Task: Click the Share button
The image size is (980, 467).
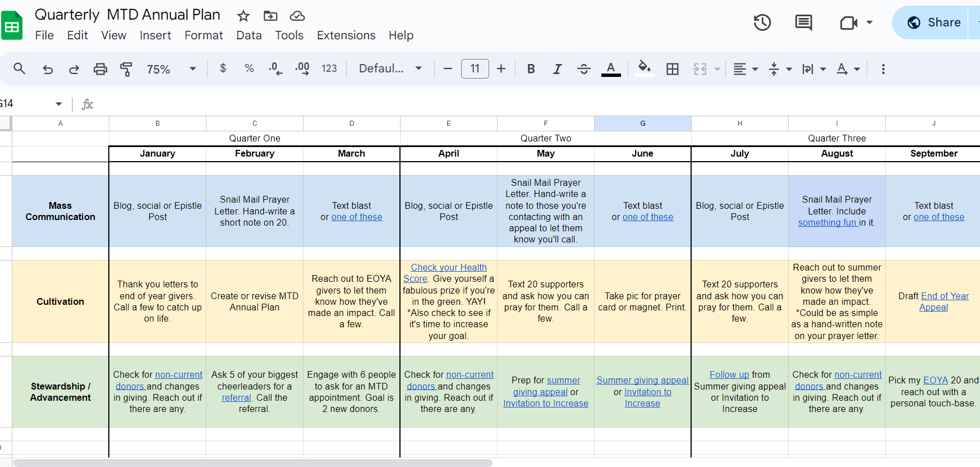Action: (933, 22)
